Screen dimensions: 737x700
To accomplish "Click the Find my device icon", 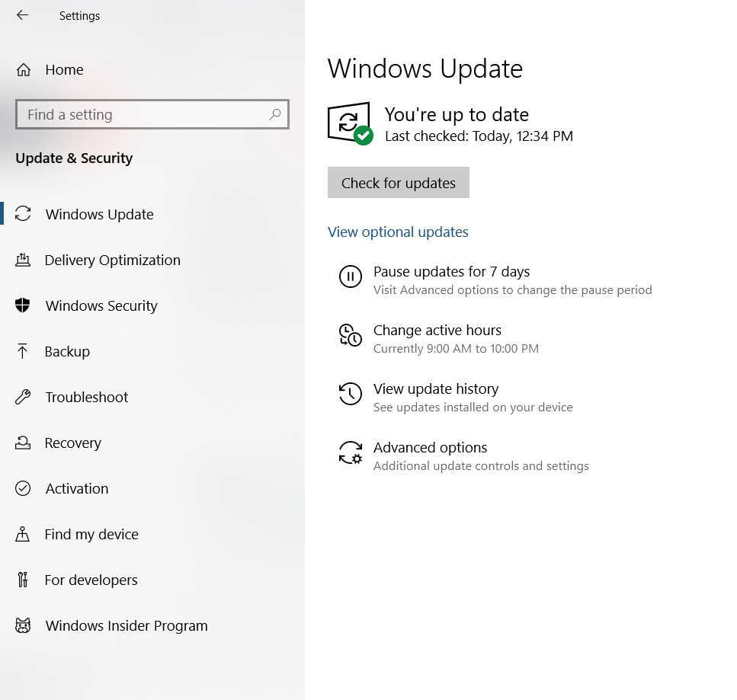I will click(x=23, y=534).
